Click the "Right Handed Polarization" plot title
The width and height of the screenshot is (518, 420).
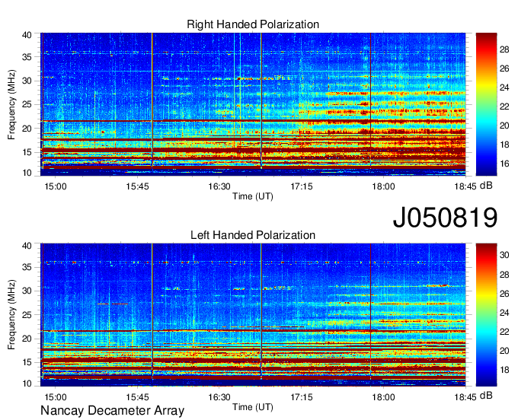pos(253,24)
